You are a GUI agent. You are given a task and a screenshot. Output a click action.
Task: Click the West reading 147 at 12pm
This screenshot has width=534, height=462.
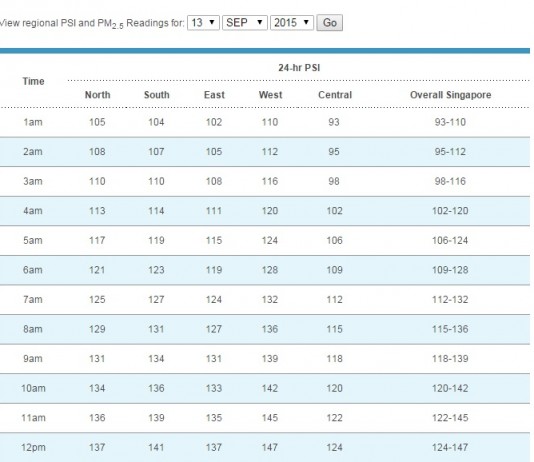270,447
